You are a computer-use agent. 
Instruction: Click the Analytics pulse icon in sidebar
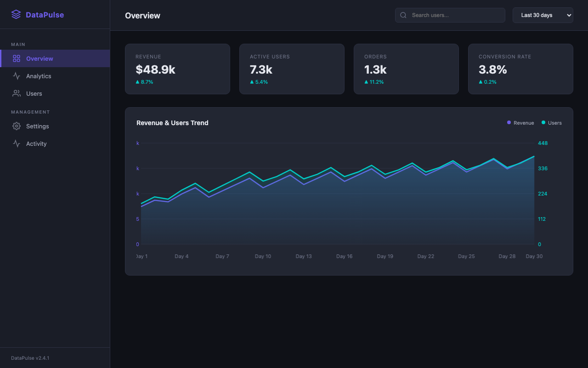click(17, 76)
